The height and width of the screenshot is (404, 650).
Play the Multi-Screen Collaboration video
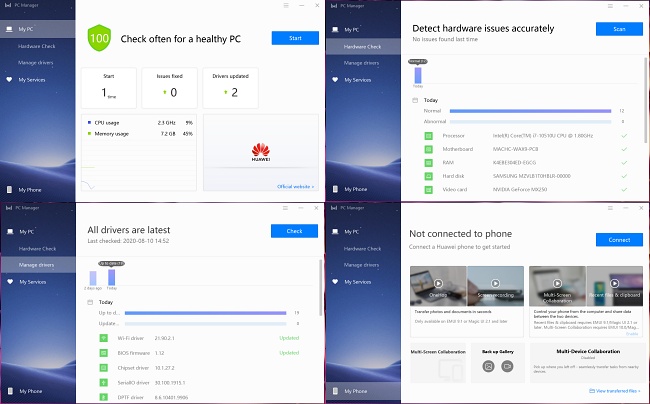coord(558,283)
